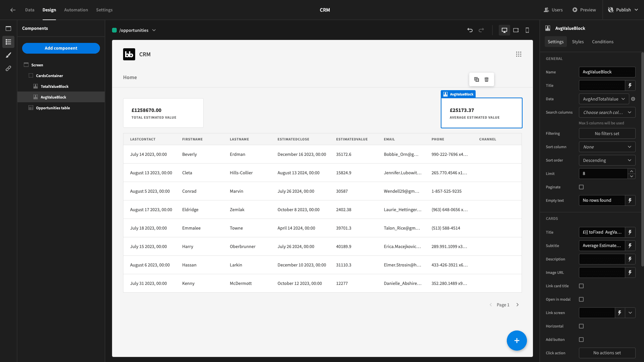Click lightning binding icon for Empty text

pyautogui.click(x=630, y=200)
